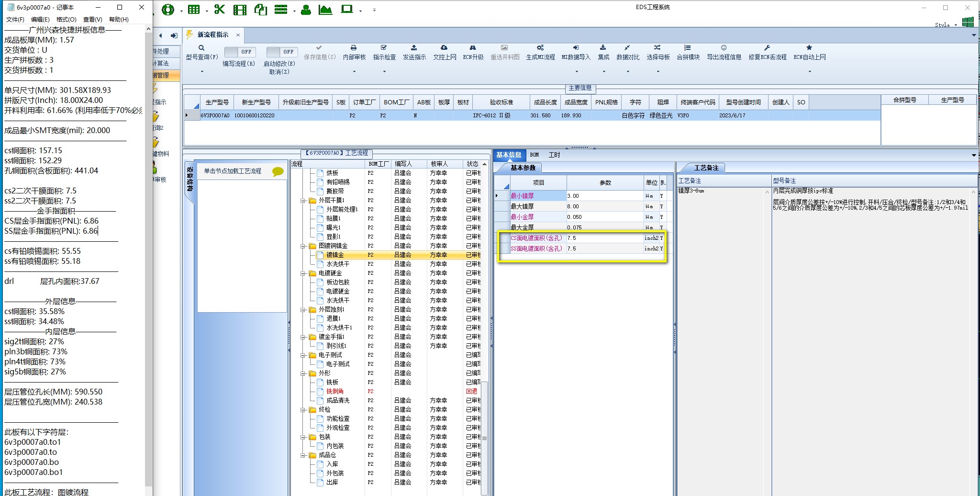Collapse the 终检 tree node
Viewport: 980px width, 496px height.
tap(303, 410)
